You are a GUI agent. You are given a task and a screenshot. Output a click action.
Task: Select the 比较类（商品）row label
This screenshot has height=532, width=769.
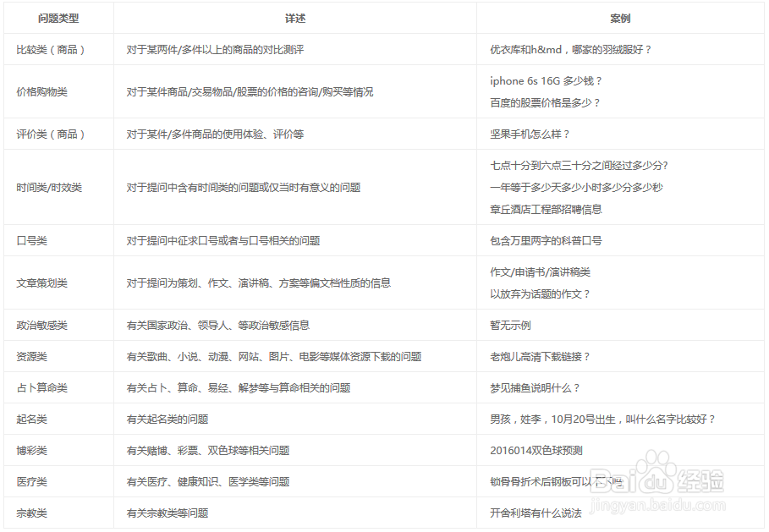[x=53, y=49]
